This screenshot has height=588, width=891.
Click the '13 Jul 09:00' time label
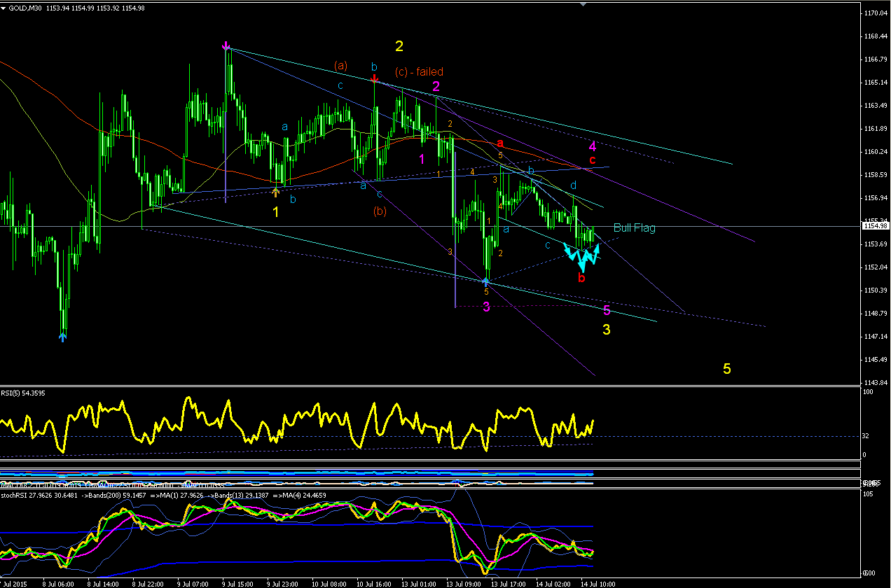(x=464, y=583)
